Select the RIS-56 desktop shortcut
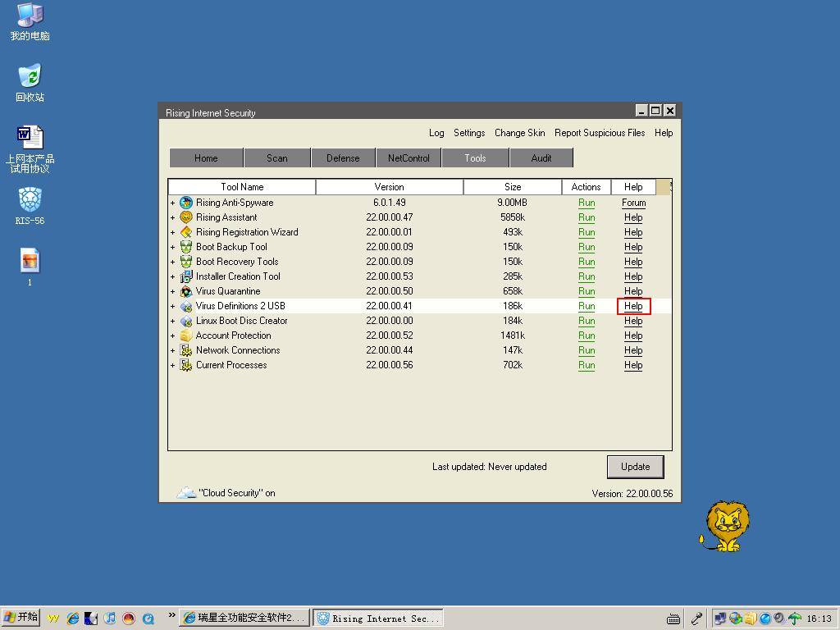Image resolution: width=840 pixels, height=630 pixels. 30,206
